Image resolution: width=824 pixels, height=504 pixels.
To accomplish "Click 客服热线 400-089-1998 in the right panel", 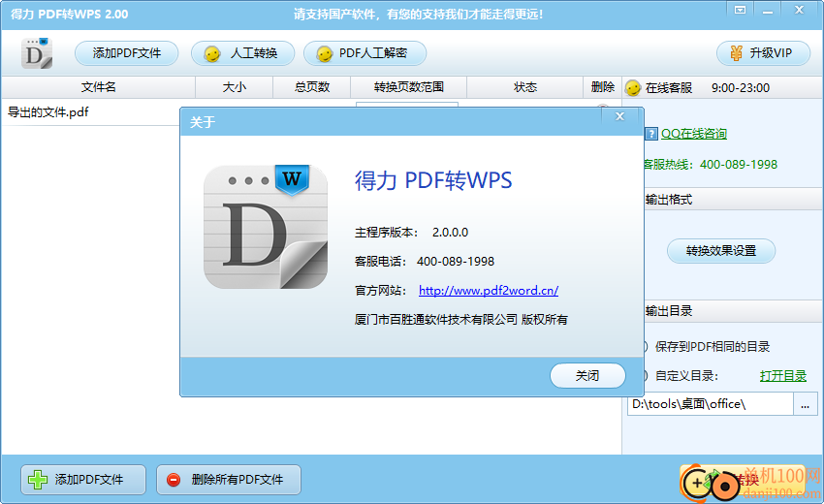I will click(711, 165).
